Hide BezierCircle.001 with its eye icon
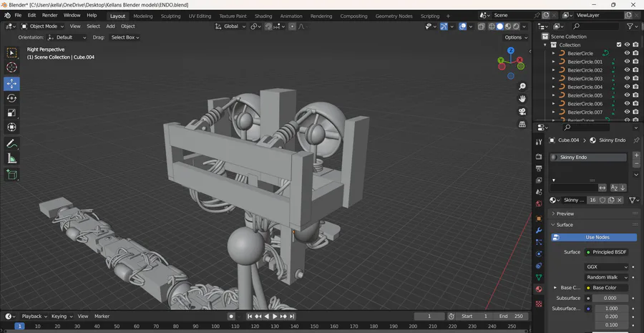 click(627, 62)
